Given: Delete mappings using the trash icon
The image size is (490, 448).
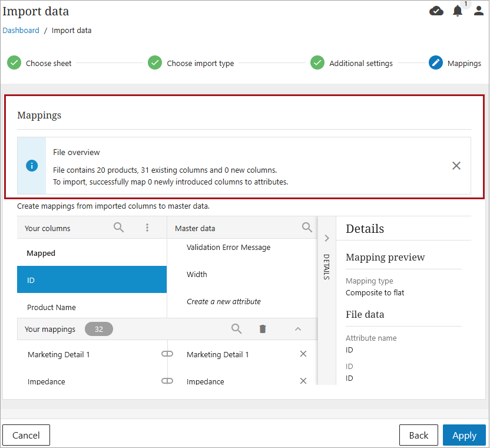Looking at the screenshot, I should pos(263,329).
